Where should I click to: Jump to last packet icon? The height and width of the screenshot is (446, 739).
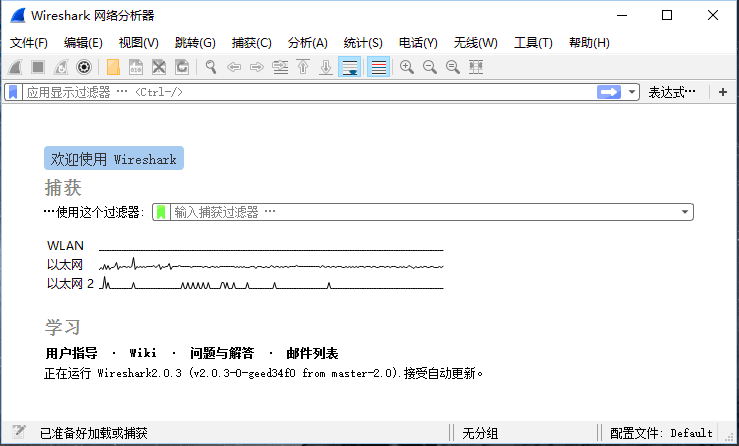pos(326,67)
